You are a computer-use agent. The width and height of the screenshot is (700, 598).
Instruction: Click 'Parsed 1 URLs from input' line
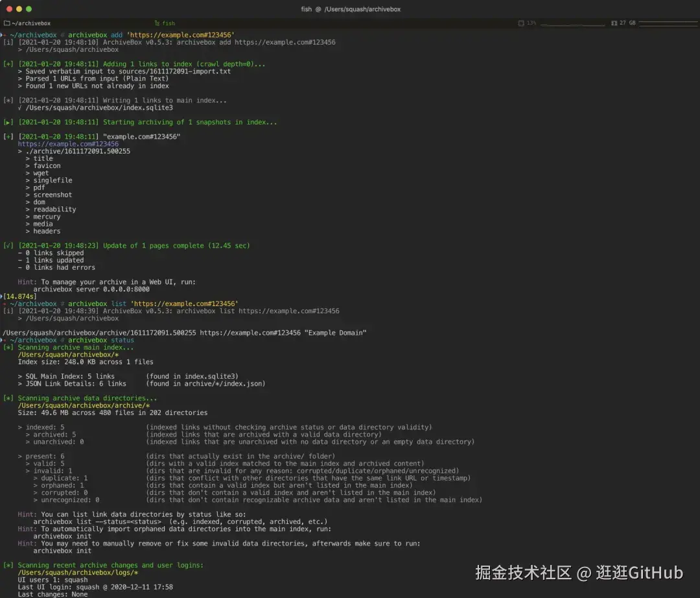tap(93, 78)
